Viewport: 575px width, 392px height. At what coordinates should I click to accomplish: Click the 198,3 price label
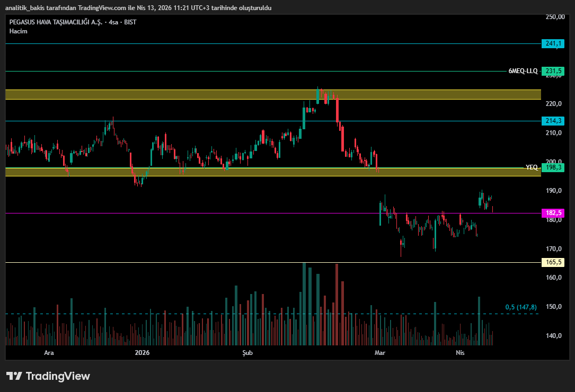553,167
